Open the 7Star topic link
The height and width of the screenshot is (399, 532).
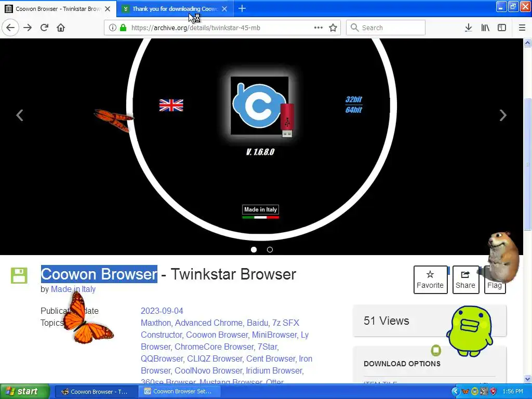point(268,347)
